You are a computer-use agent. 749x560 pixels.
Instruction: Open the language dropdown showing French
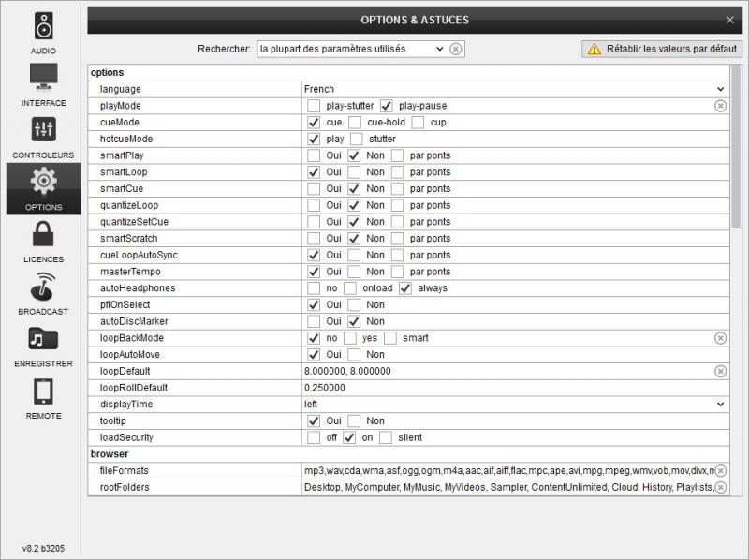tap(515, 89)
